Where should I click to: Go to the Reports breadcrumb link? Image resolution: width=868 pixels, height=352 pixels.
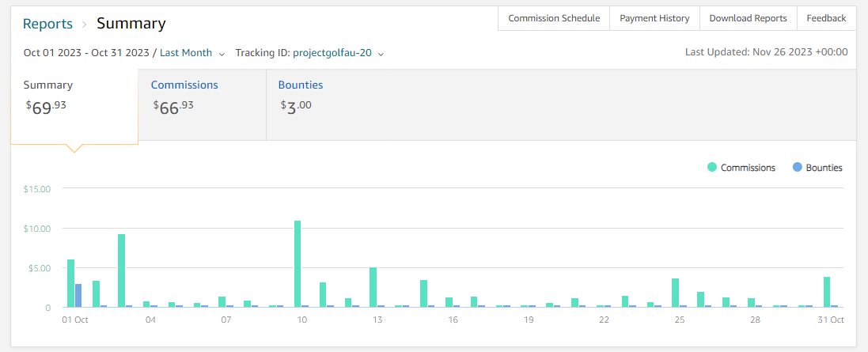[x=47, y=24]
